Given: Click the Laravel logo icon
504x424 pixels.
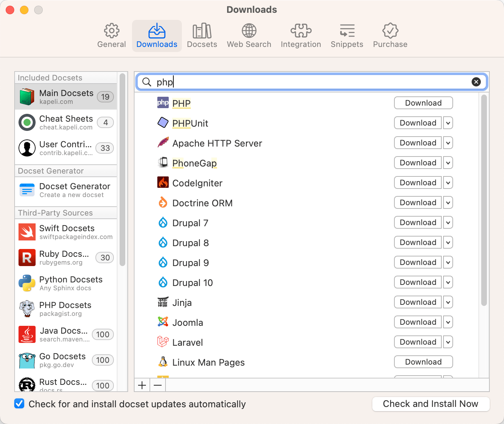Looking at the screenshot, I should (163, 342).
